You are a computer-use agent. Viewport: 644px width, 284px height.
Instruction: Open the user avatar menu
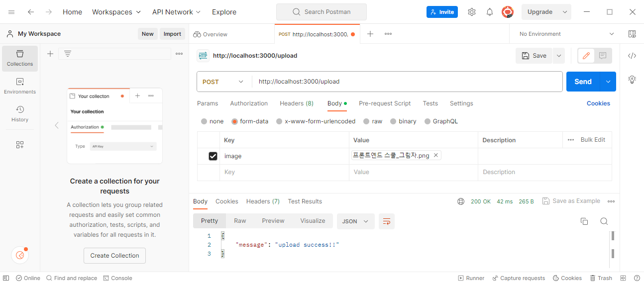pos(508,12)
